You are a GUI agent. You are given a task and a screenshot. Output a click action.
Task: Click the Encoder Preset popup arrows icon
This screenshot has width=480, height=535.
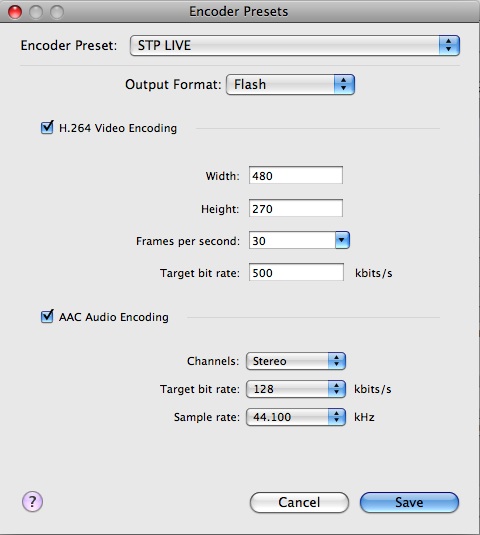point(449,45)
